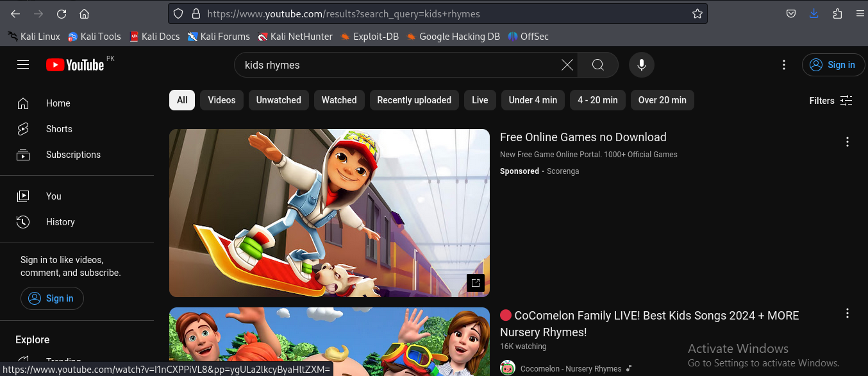This screenshot has width=868, height=376.
Task: Click the shield tracking protection icon
Action: tap(179, 13)
